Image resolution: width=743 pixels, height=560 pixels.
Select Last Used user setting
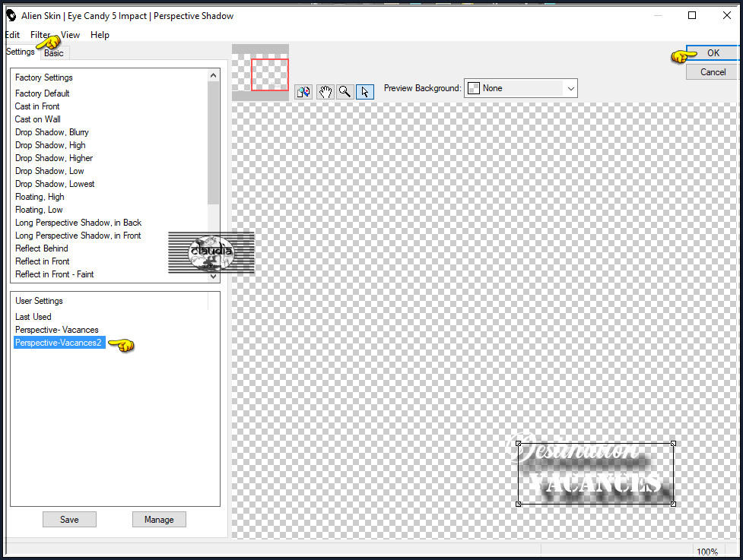(33, 317)
